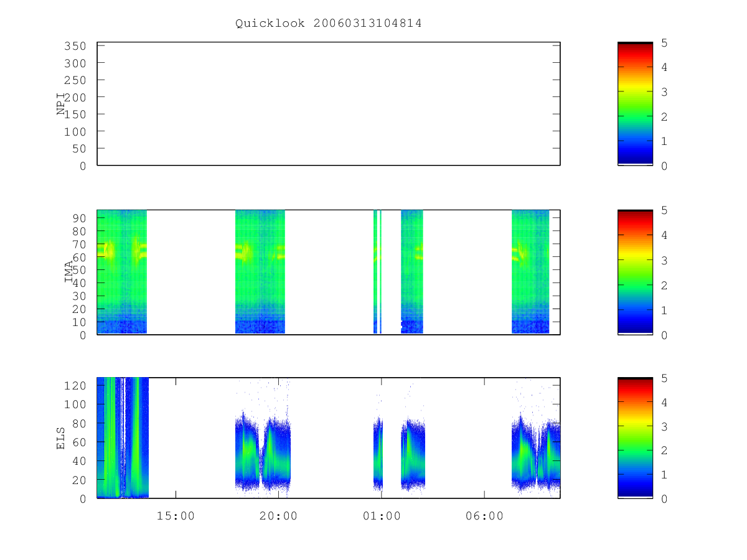
Task: Click the rightmost ELS data block after 06:00
Action: [536, 455]
